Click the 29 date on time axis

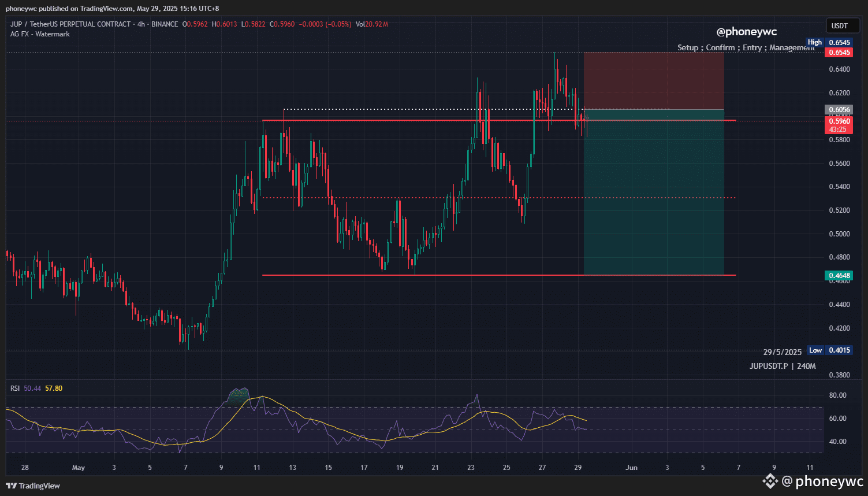point(578,468)
